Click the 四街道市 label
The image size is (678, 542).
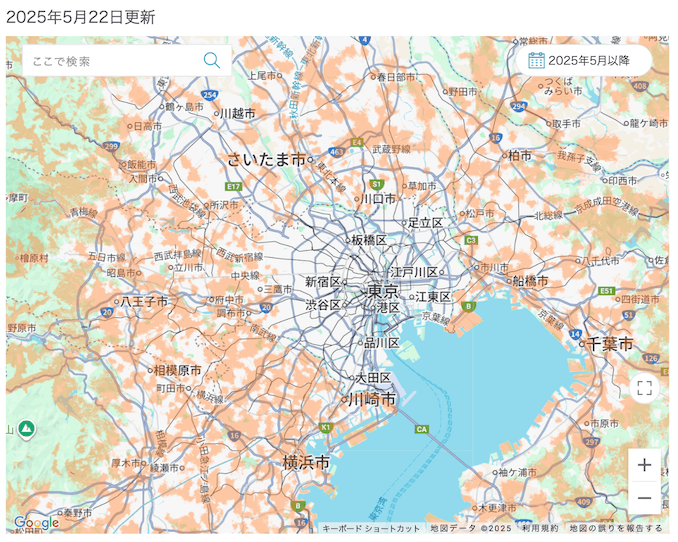640,299
